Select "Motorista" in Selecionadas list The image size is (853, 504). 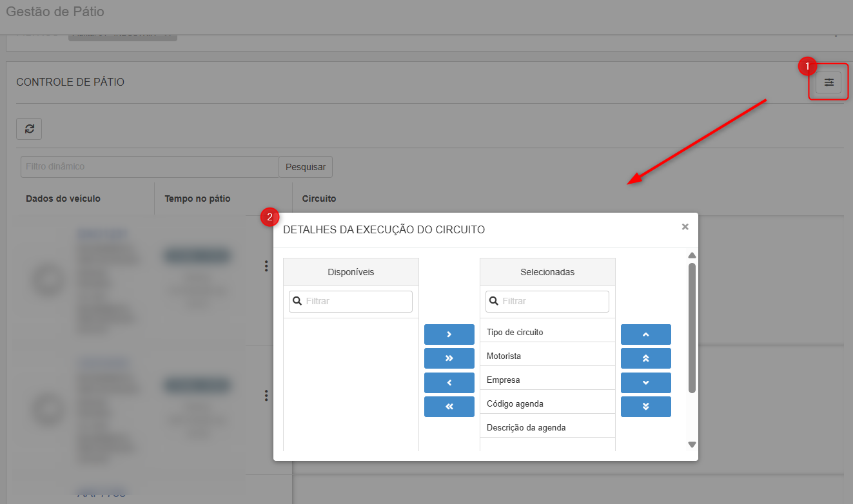coord(547,356)
